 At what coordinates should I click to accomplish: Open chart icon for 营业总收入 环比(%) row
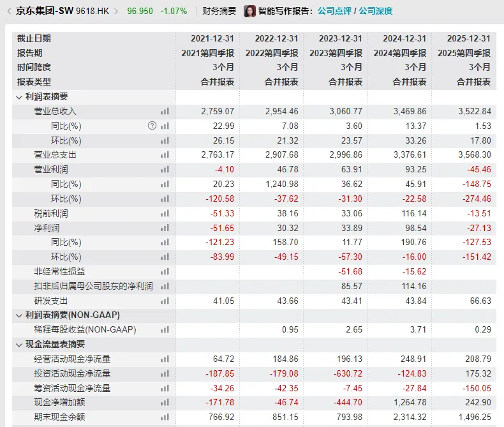click(x=165, y=140)
